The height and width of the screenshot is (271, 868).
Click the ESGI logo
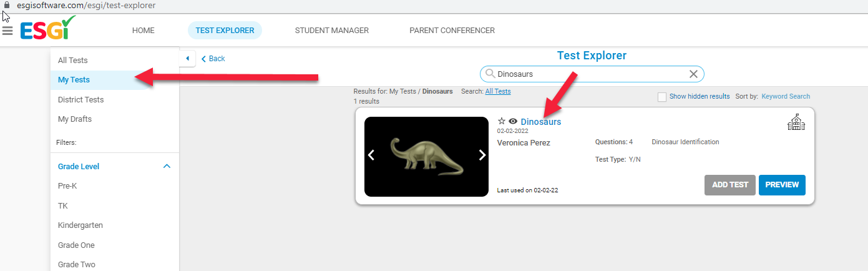pyautogui.click(x=48, y=29)
